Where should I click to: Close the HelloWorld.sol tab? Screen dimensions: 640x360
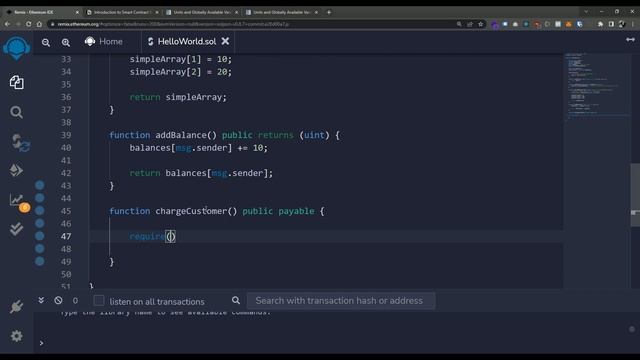(225, 41)
